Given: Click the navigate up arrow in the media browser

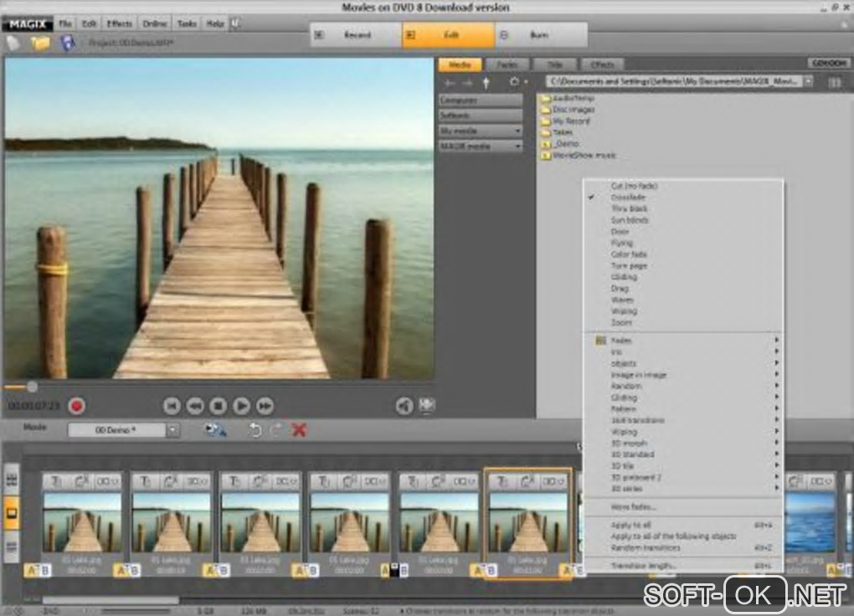Looking at the screenshot, I should 486,83.
